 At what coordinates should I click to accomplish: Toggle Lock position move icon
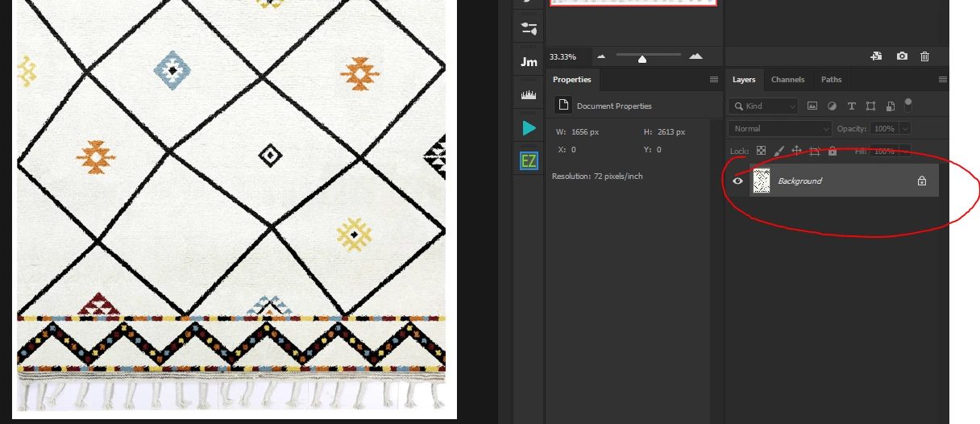coord(796,151)
